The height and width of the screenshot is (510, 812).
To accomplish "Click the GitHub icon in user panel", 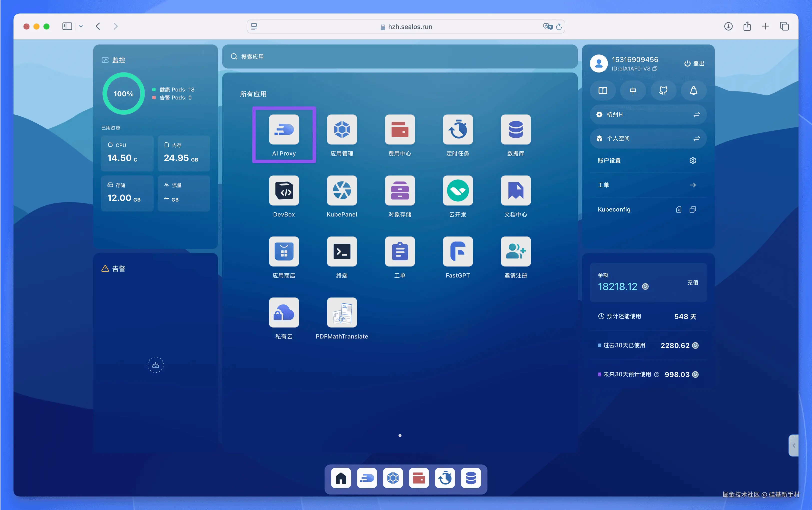I will click(x=663, y=90).
